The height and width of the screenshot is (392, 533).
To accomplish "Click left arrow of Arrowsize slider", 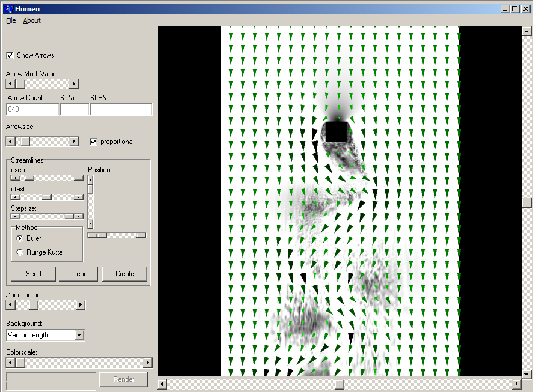I will 10,142.
